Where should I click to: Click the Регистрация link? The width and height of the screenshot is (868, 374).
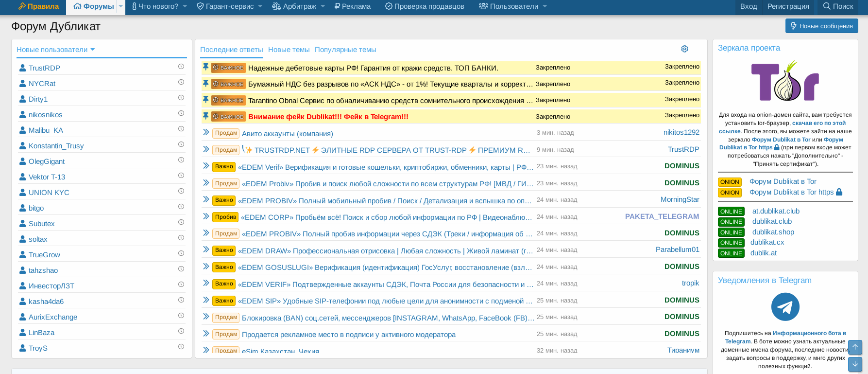coord(788,6)
